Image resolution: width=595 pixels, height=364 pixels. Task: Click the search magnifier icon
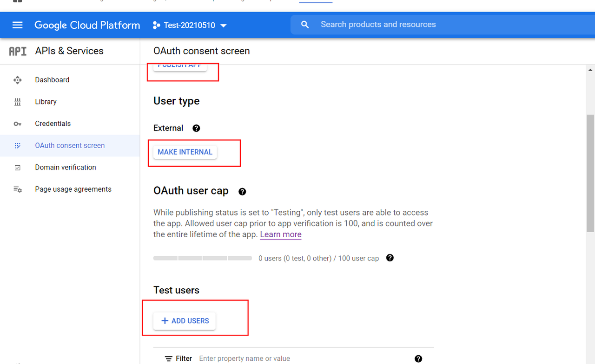click(x=304, y=25)
